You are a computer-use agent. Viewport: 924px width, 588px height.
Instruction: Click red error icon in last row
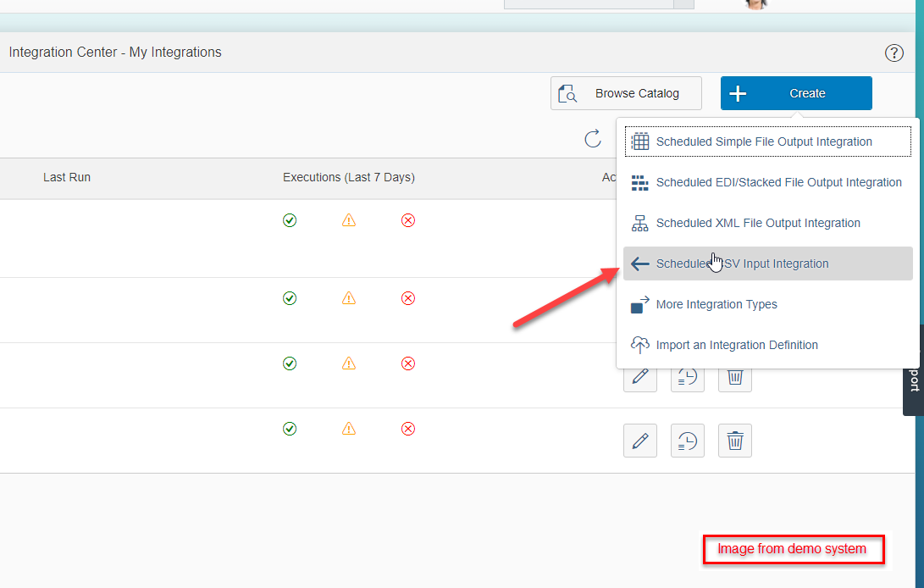click(407, 429)
